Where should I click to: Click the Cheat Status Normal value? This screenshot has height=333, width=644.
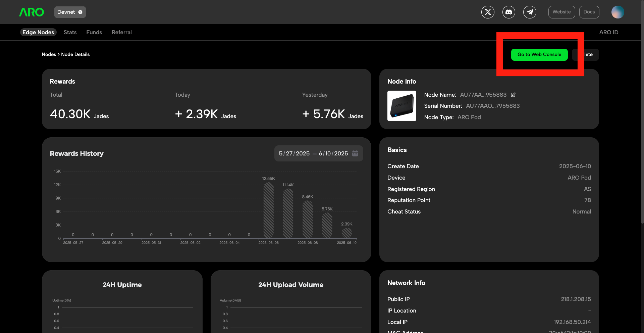coord(582,211)
